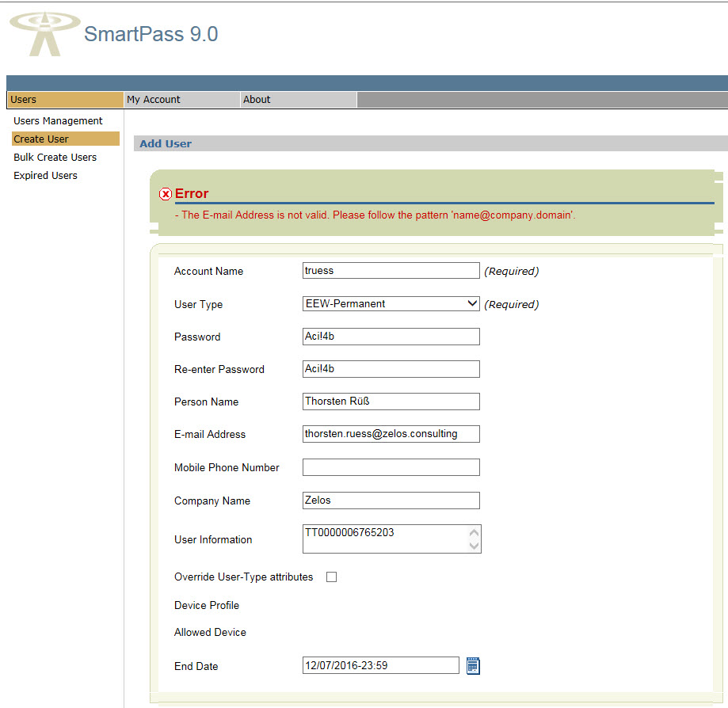This screenshot has width=728, height=708.
Task: Click the Mobile Phone Number field
Action: pyautogui.click(x=391, y=467)
